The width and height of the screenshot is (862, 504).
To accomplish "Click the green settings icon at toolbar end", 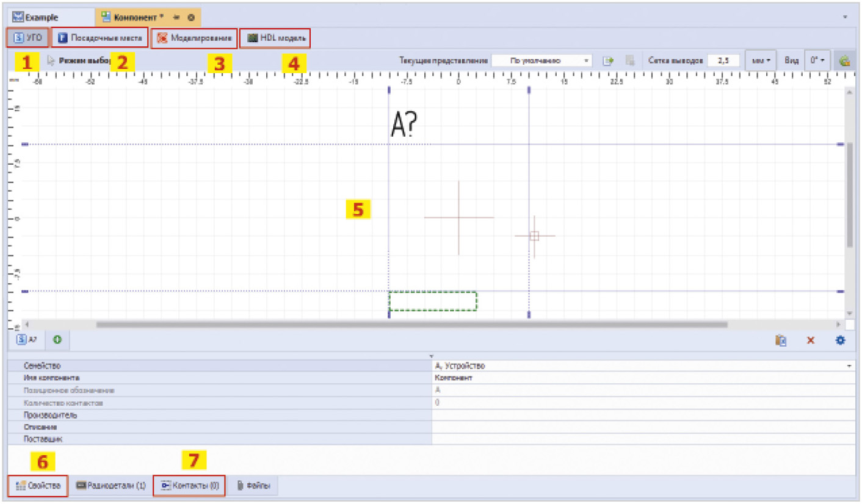I will pos(845,61).
